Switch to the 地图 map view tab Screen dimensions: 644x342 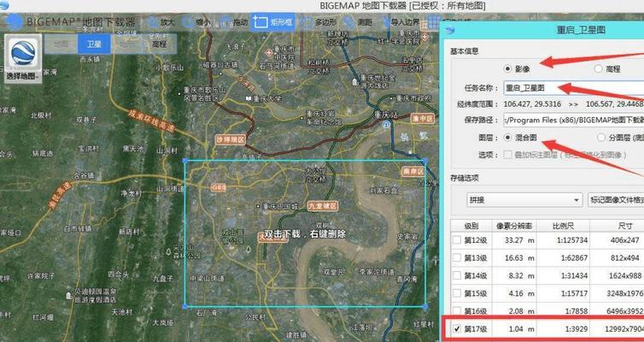coord(61,44)
